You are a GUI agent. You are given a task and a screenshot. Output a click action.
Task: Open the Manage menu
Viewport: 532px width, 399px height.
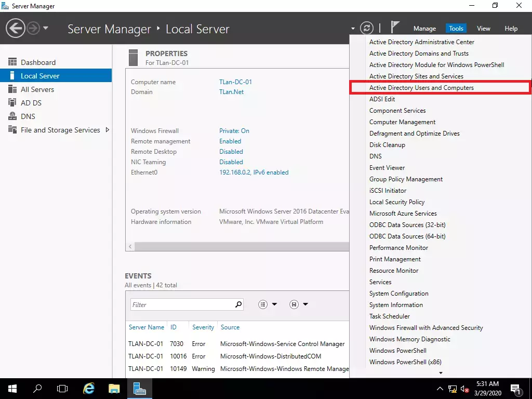click(x=424, y=29)
